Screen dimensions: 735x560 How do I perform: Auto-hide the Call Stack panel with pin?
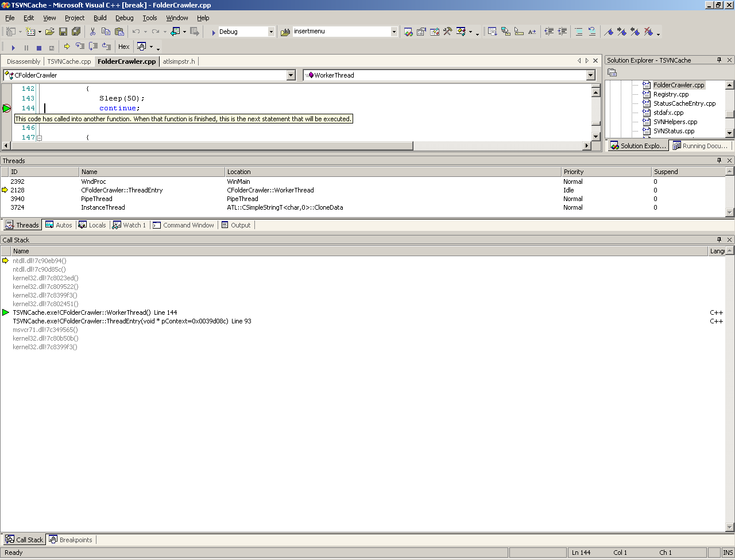click(x=719, y=240)
